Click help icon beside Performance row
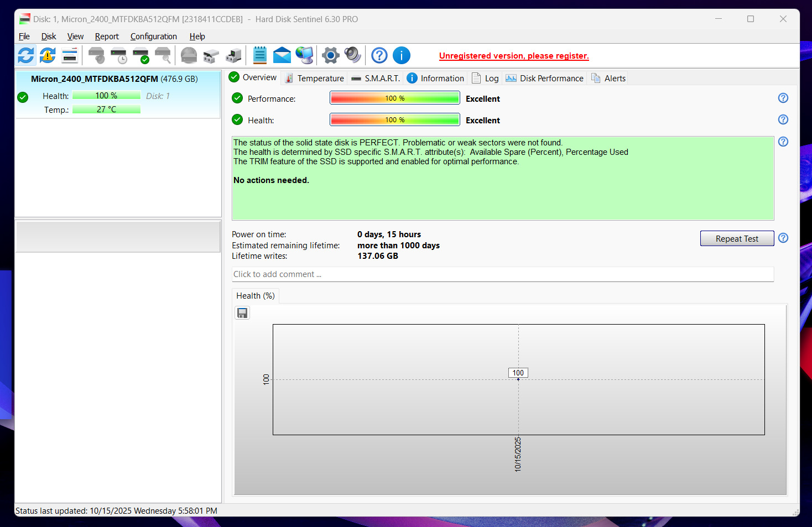 click(x=783, y=98)
